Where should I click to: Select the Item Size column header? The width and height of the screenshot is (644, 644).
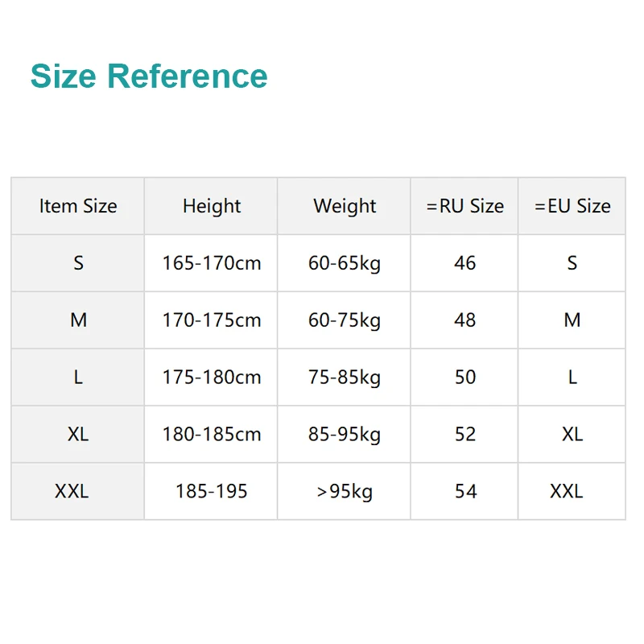click(x=78, y=206)
